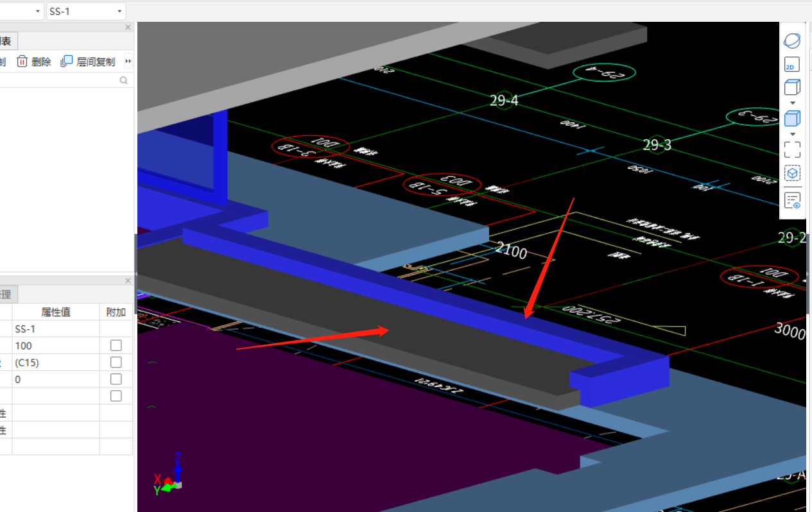Click the search magnifier in component list
Image resolution: width=812 pixels, height=512 pixels.
coord(123,80)
